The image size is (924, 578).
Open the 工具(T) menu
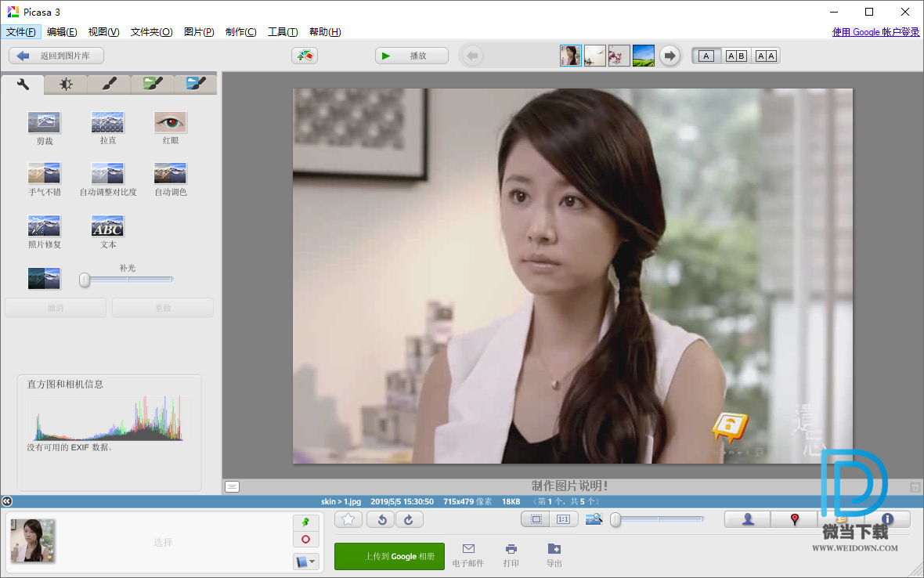tap(282, 32)
